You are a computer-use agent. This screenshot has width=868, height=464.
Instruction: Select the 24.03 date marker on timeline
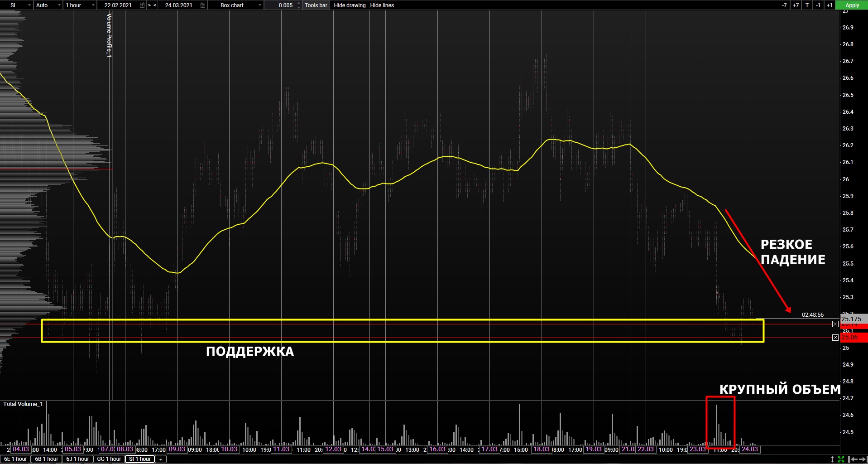[x=750, y=449]
